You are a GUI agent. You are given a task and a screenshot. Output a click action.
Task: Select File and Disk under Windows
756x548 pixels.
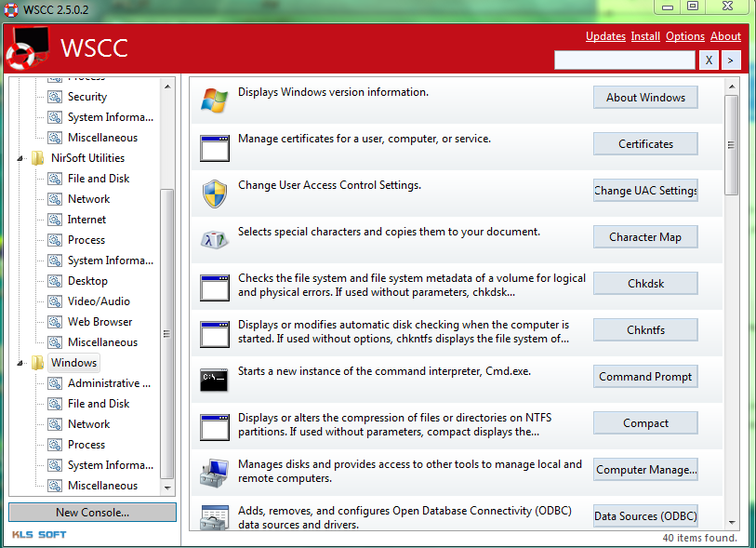click(x=99, y=404)
